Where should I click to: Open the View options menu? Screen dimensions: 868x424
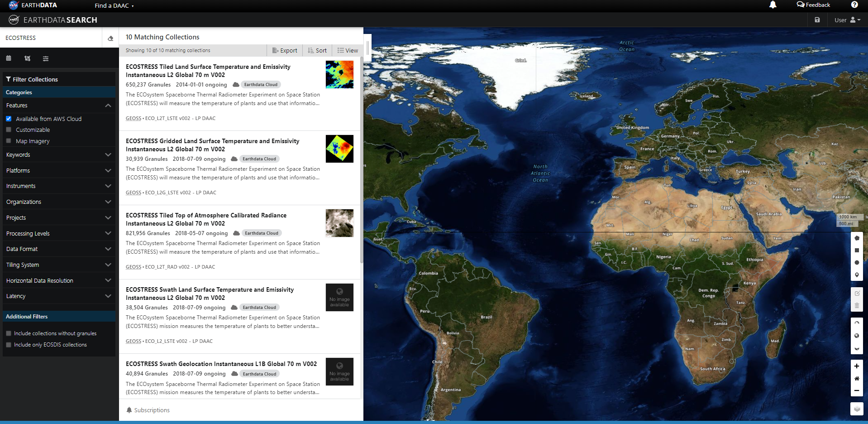pyautogui.click(x=348, y=50)
